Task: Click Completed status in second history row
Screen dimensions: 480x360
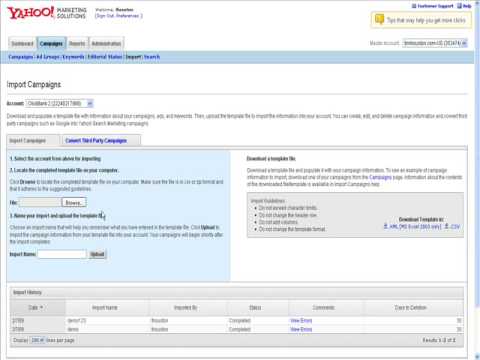Action: point(240,329)
